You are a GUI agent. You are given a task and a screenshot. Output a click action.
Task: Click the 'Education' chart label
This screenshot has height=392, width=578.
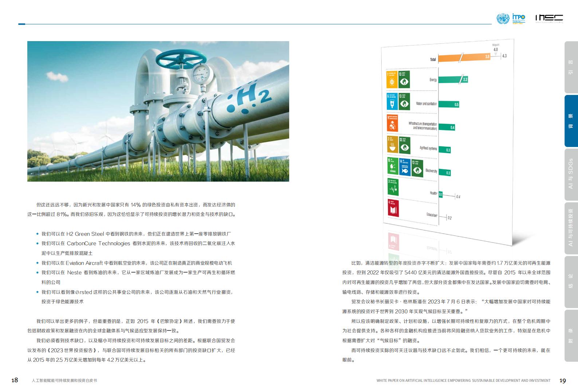pyautogui.click(x=432, y=215)
